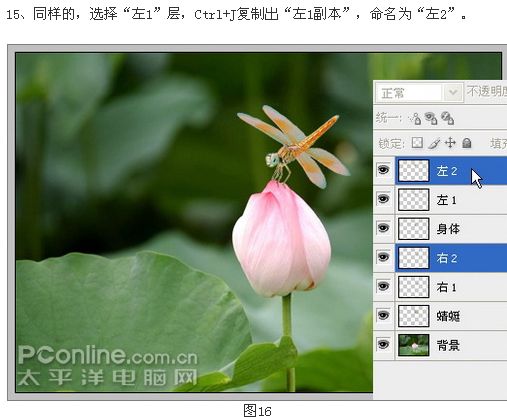
Task: Hide the 右2 layer
Action: pos(383,257)
